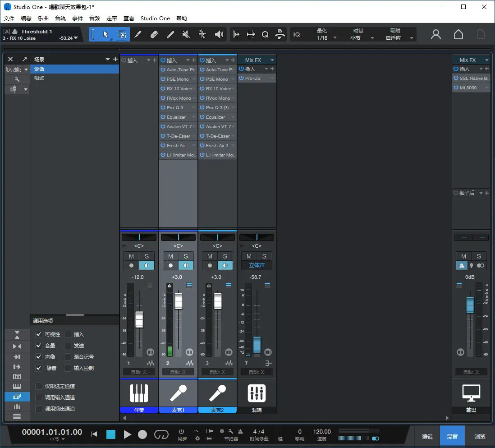The height and width of the screenshot is (448, 495).
Task: Choose the Listen speaker tool
Action: click(219, 34)
